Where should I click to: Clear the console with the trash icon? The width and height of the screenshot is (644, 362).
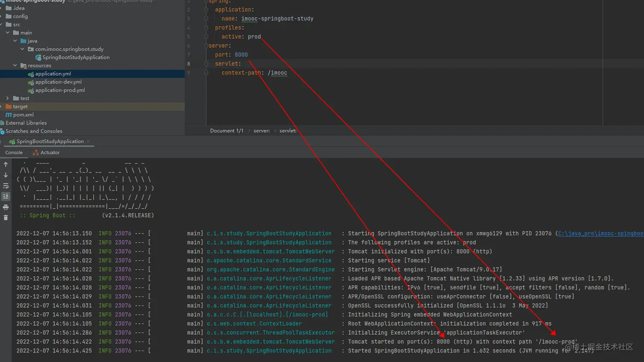click(6, 218)
